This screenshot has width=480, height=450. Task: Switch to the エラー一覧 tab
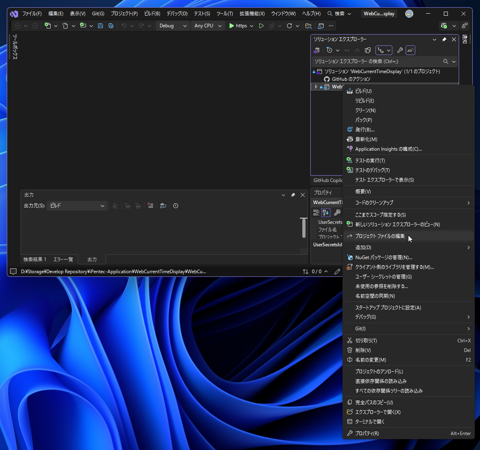pos(63,259)
